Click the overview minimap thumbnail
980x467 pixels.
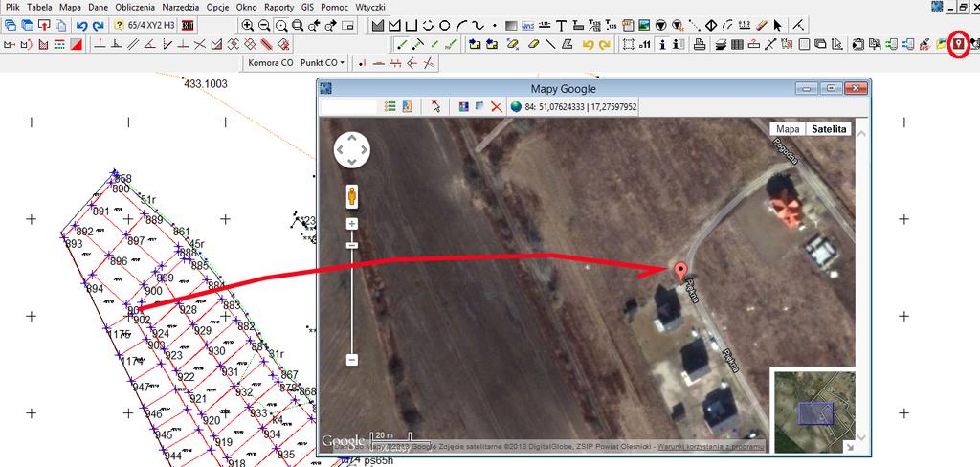pos(814,412)
